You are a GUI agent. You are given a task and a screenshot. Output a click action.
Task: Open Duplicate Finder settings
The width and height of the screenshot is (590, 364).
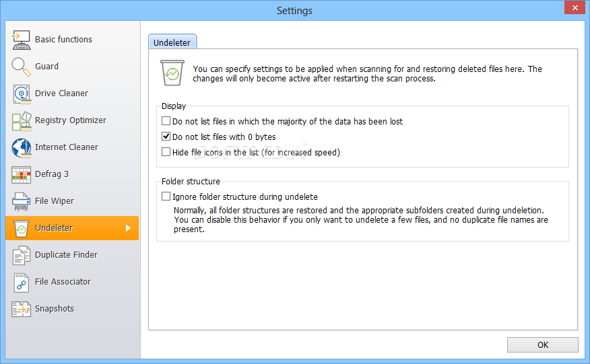tap(66, 255)
